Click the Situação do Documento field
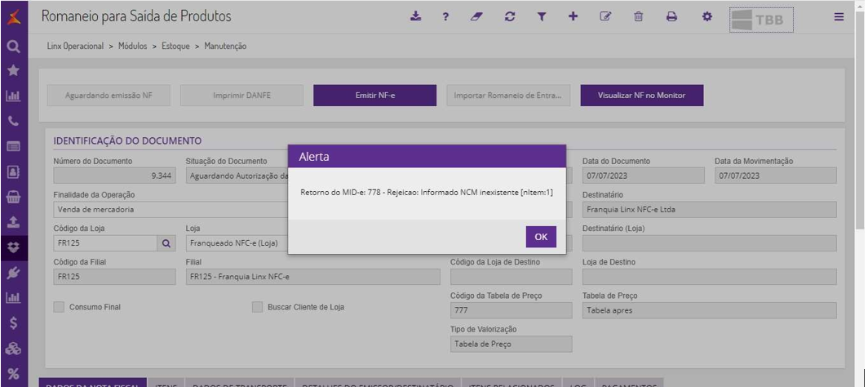This screenshot has width=868, height=387. (x=237, y=176)
